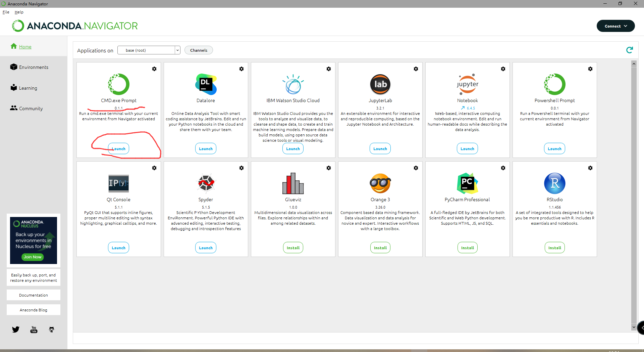
Task: Open the File menu
Action: (x=6, y=12)
